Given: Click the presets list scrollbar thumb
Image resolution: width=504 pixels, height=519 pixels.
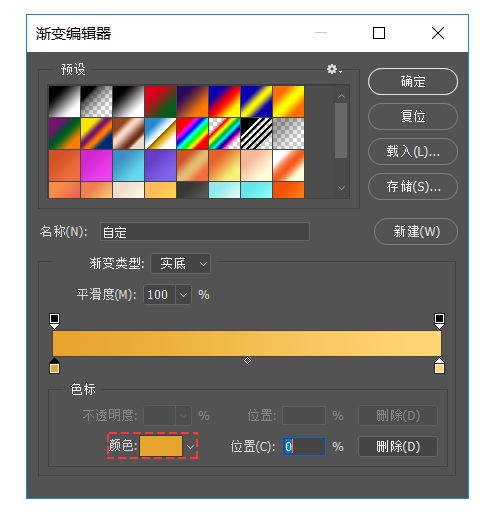Looking at the screenshot, I should pyautogui.click(x=341, y=130).
